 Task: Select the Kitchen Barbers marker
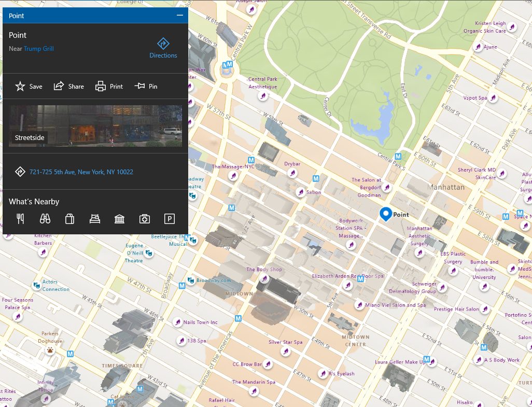click(43, 252)
